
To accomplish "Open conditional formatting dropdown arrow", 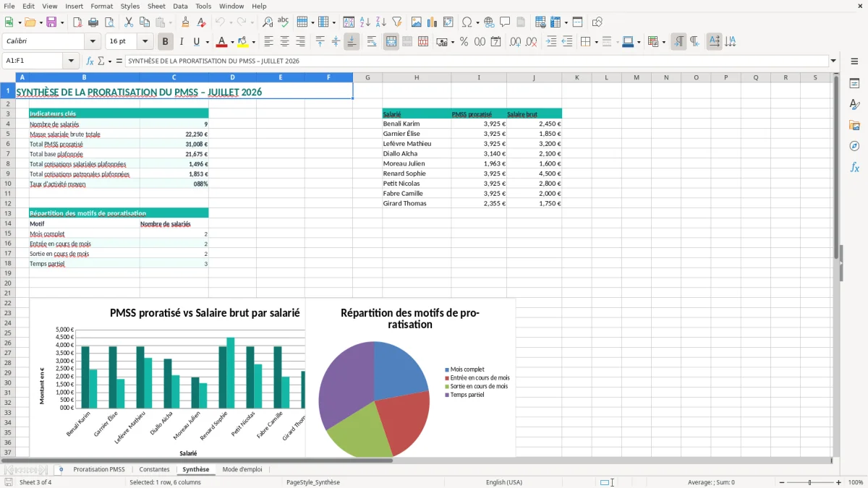I will (x=663, y=42).
